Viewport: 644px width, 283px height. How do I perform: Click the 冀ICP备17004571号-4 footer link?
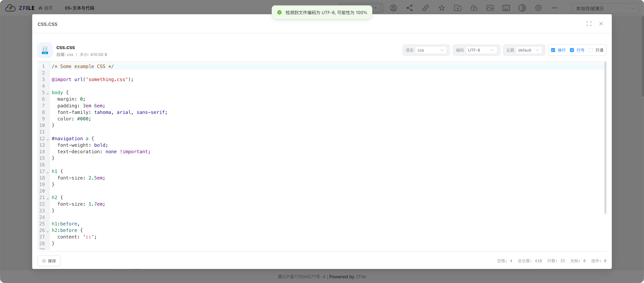point(302,276)
